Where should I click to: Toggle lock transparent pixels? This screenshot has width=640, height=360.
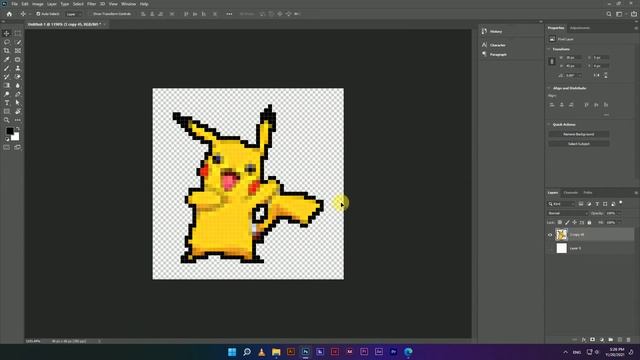(x=560, y=222)
